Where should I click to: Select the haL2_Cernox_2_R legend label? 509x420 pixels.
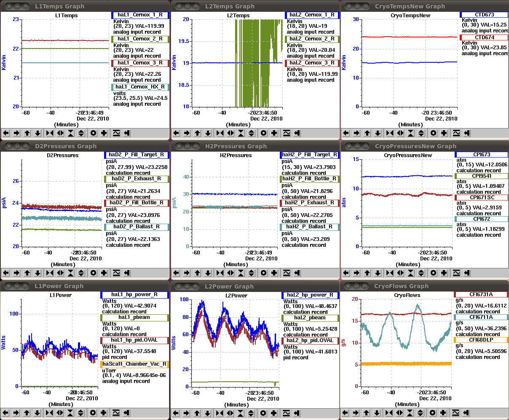coord(312,39)
